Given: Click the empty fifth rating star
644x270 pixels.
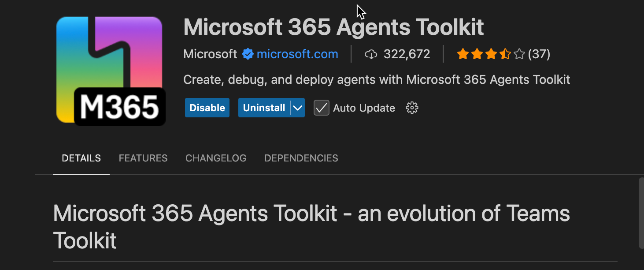Looking at the screenshot, I should (519, 54).
